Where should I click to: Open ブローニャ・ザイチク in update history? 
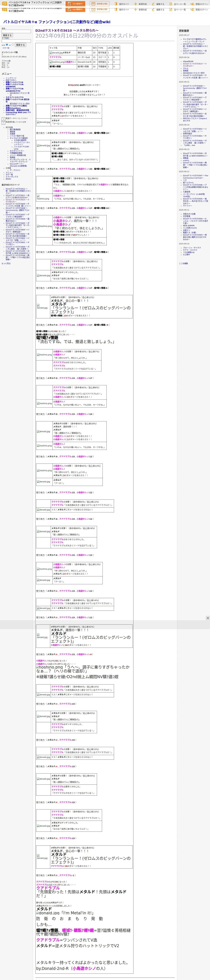192,248
